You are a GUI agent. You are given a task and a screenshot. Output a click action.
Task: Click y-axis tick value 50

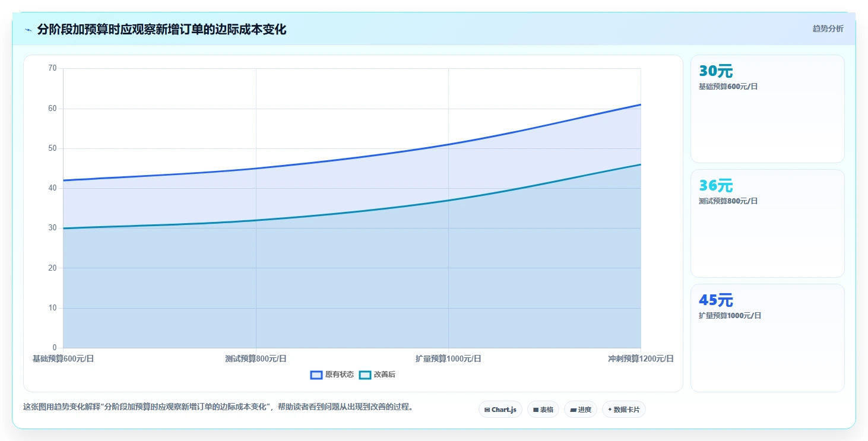(52, 148)
